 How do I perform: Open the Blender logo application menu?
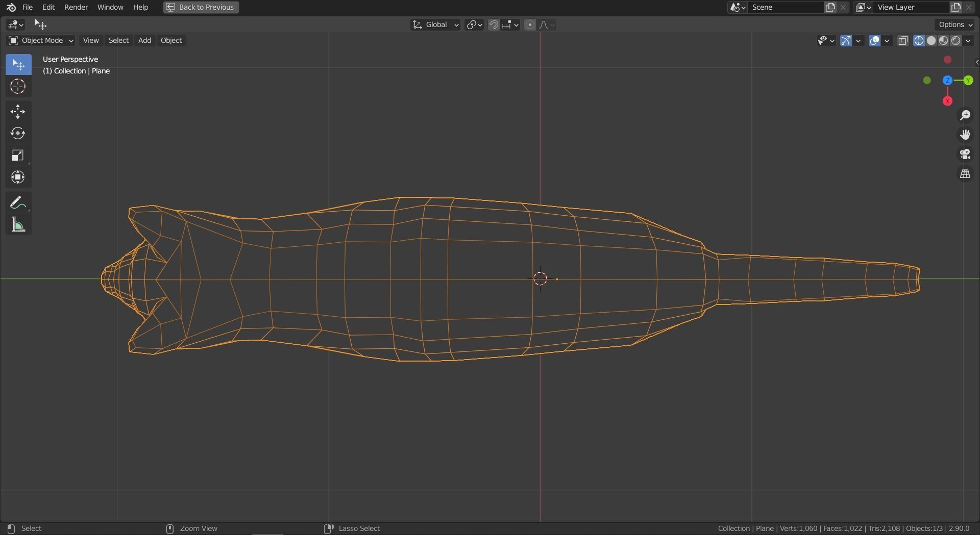(11, 7)
